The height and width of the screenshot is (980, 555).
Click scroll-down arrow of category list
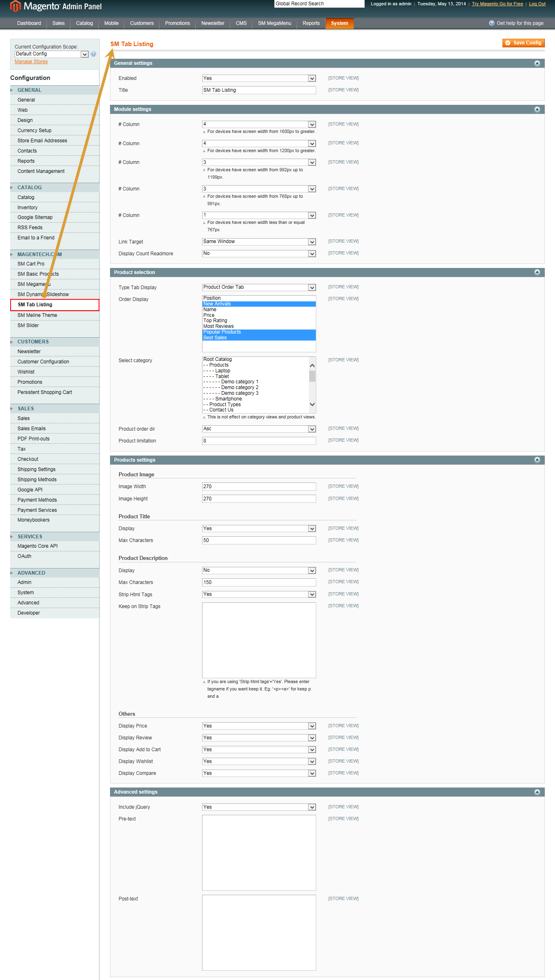(313, 405)
